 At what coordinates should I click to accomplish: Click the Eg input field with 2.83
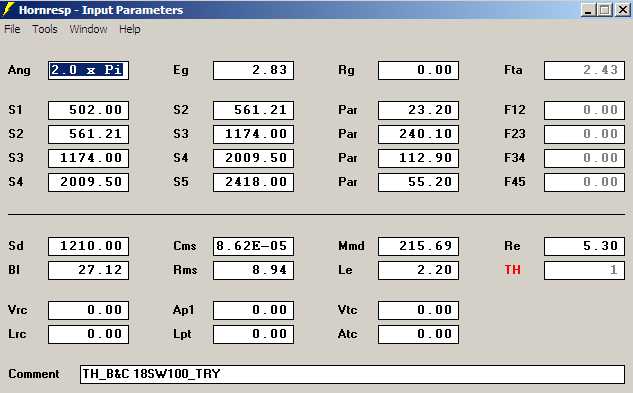(253, 70)
